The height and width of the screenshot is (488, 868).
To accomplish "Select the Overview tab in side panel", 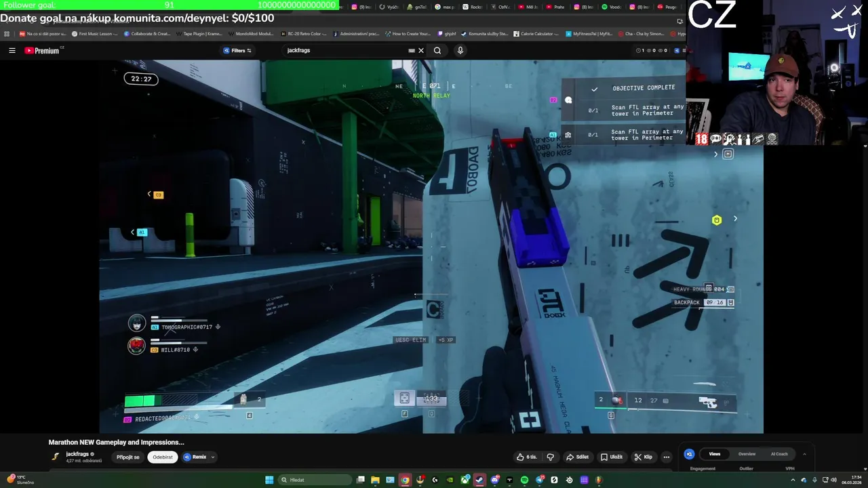I will click(x=747, y=454).
